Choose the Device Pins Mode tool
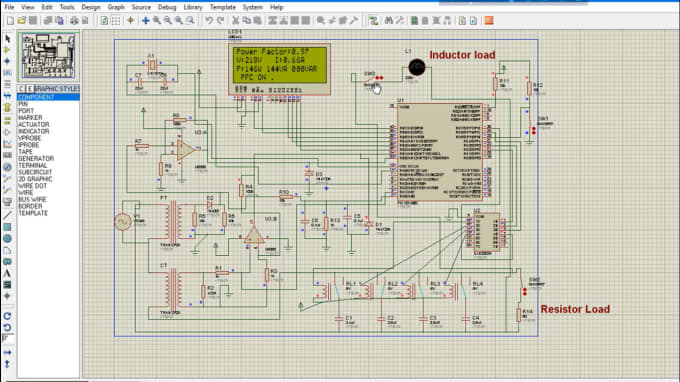Screen dimensions: 680x382 (7, 132)
